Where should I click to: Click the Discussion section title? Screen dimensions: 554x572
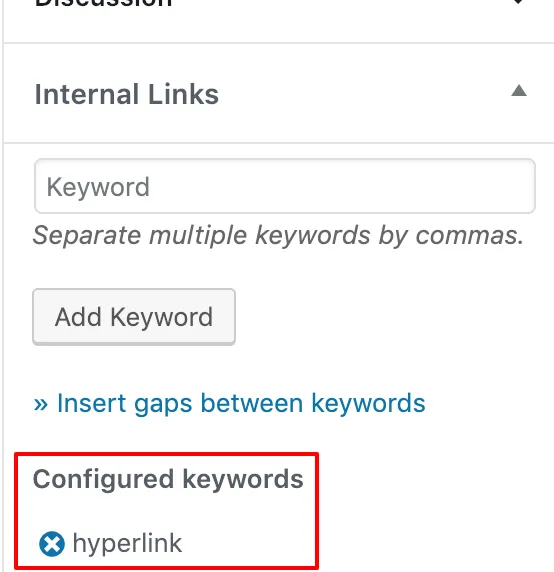[103, 3]
